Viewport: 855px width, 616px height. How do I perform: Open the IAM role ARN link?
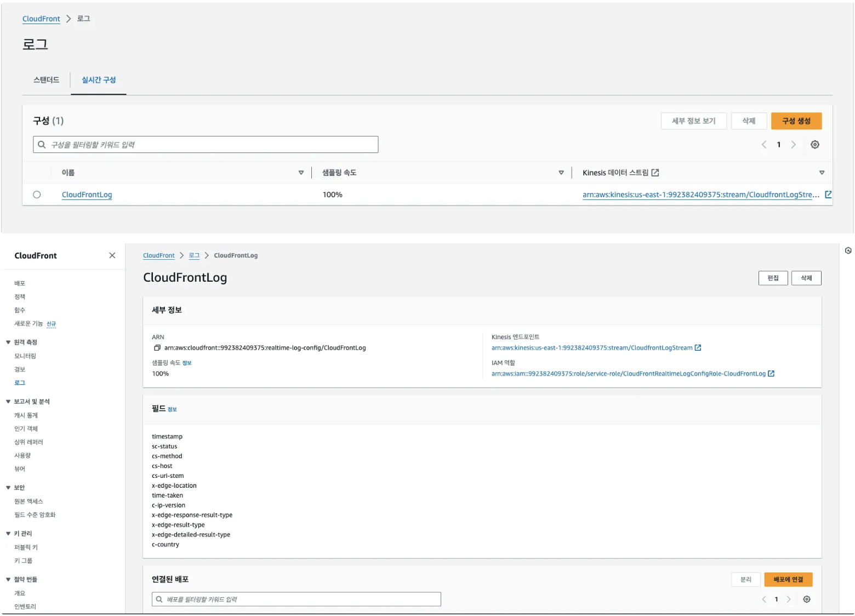(x=629, y=374)
